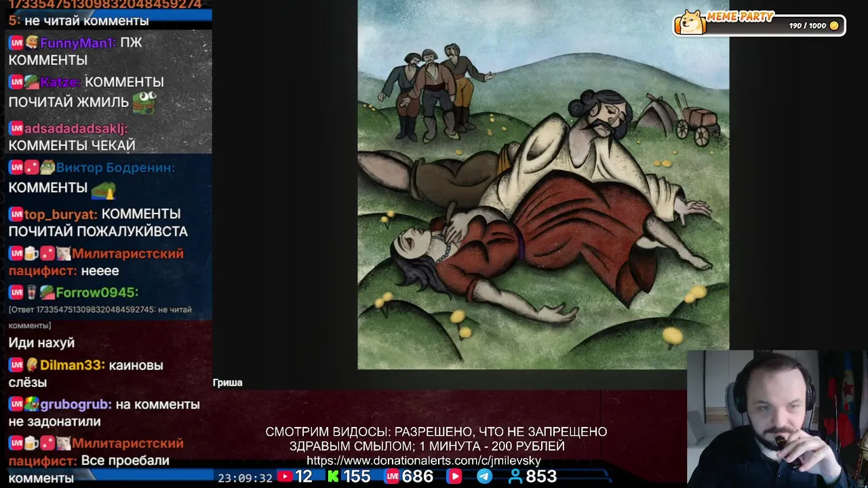
Task: Click the 'Все проебали комменты' message
Action: (x=88, y=470)
